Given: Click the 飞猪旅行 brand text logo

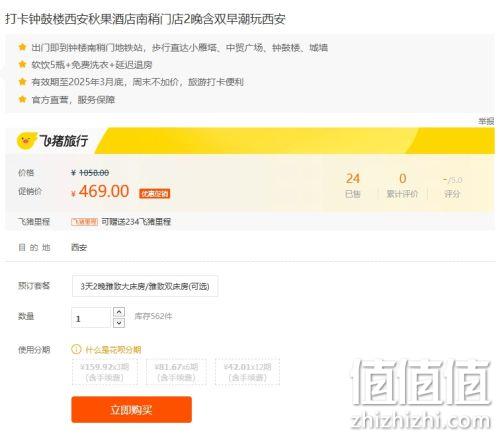Looking at the screenshot, I should 64,141.
